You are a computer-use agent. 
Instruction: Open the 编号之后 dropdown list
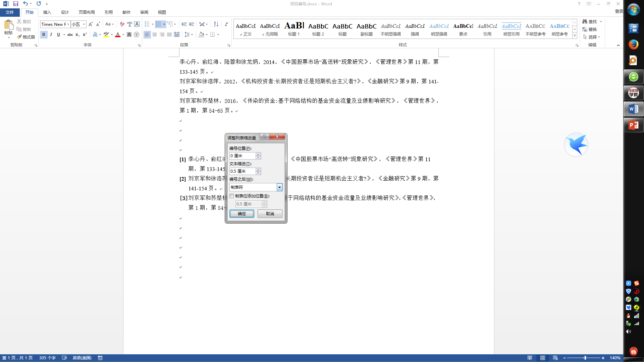point(279,187)
